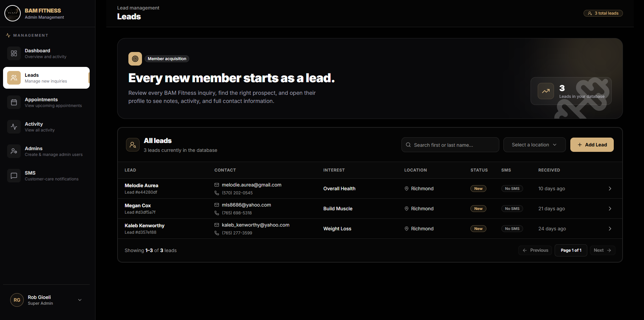Expand the Rob Gioeli account menu chevron
This screenshot has width=644, height=320.
(80, 300)
